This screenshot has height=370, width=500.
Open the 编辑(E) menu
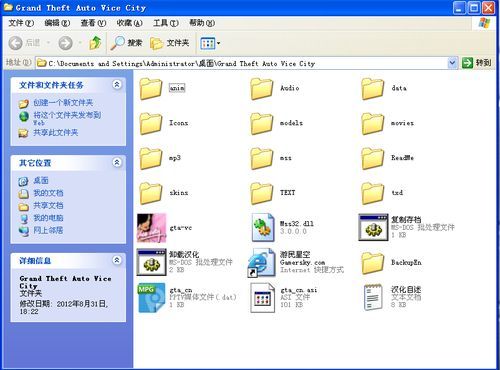[57, 23]
